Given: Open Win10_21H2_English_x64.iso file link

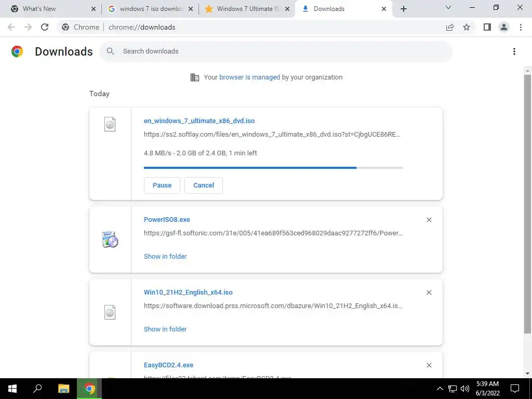Looking at the screenshot, I should pyautogui.click(x=188, y=292).
